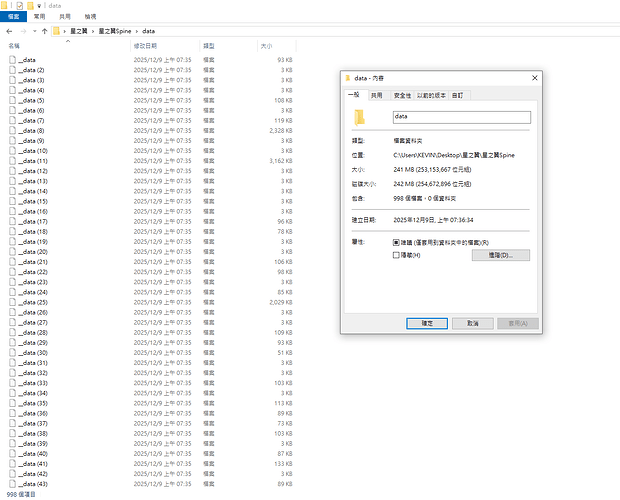Open the recent locations dropdown arrow
The width and height of the screenshot is (620, 500).
coord(34,32)
